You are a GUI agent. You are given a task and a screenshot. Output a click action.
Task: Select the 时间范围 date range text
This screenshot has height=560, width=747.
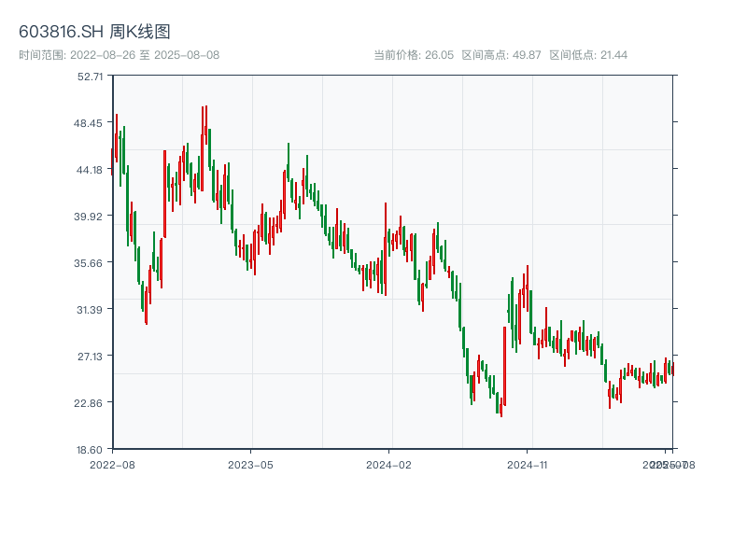click(119, 55)
